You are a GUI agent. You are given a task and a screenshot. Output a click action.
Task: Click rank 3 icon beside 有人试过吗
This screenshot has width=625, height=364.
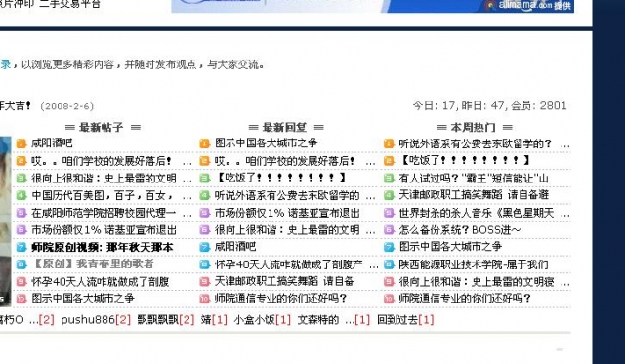tap(389, 178)
